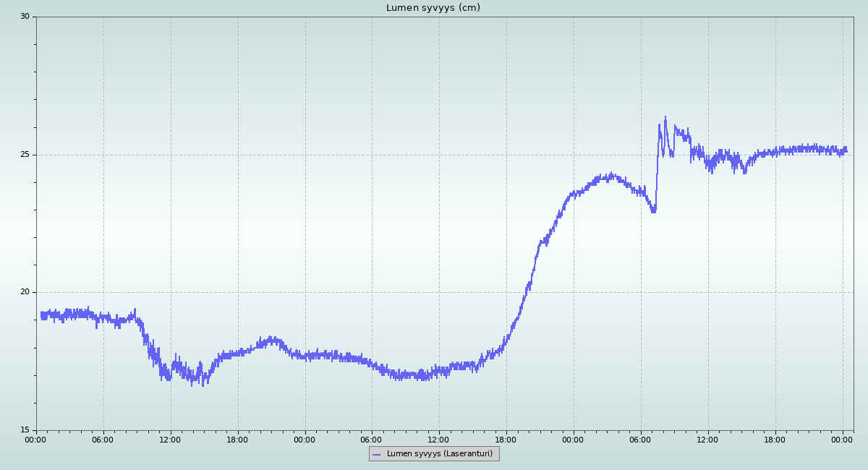
Task: Click the y-axis label 30
Action: click(x=25, y=17)
